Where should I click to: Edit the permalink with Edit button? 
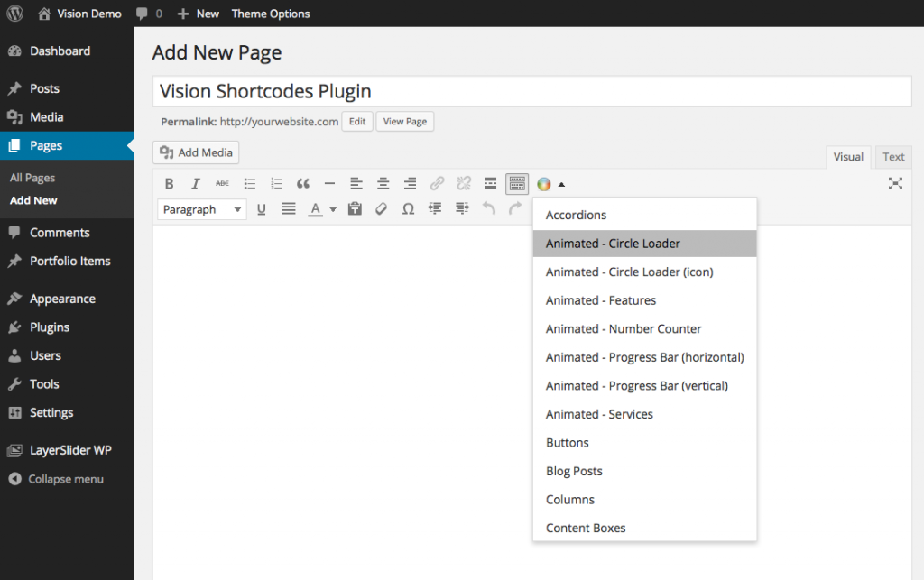[x=357, y=121]
